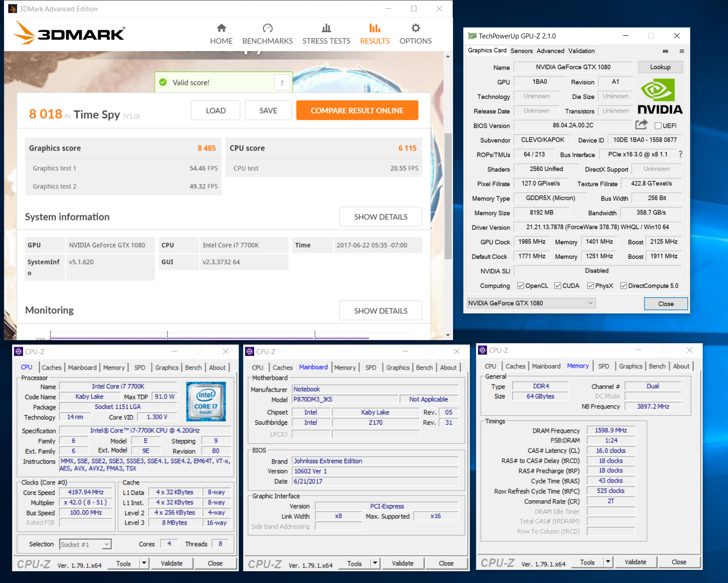The image size is (728, 583).
Task: Open the Stress Tests section in 3DMark
Action: pos(326,34)
